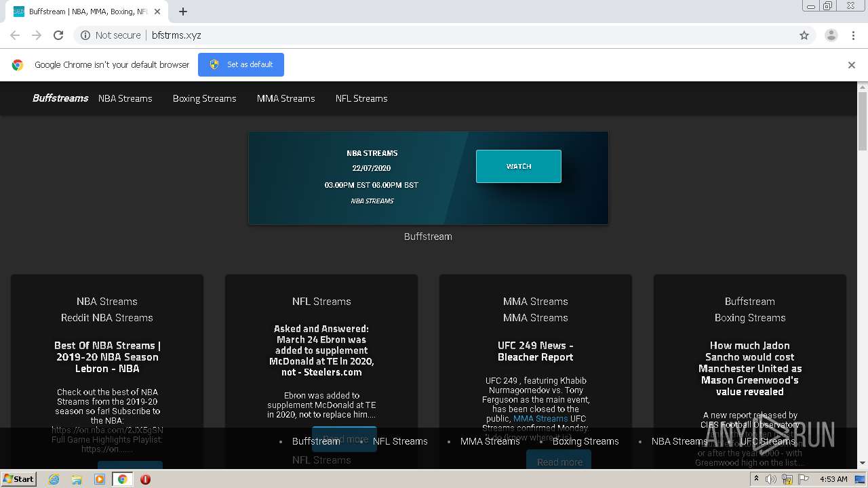The width and height of the screenshot is (868, 488).
Task: Click Read more in the NFL card
Action: pyautogui.click(x=344, y=439)
